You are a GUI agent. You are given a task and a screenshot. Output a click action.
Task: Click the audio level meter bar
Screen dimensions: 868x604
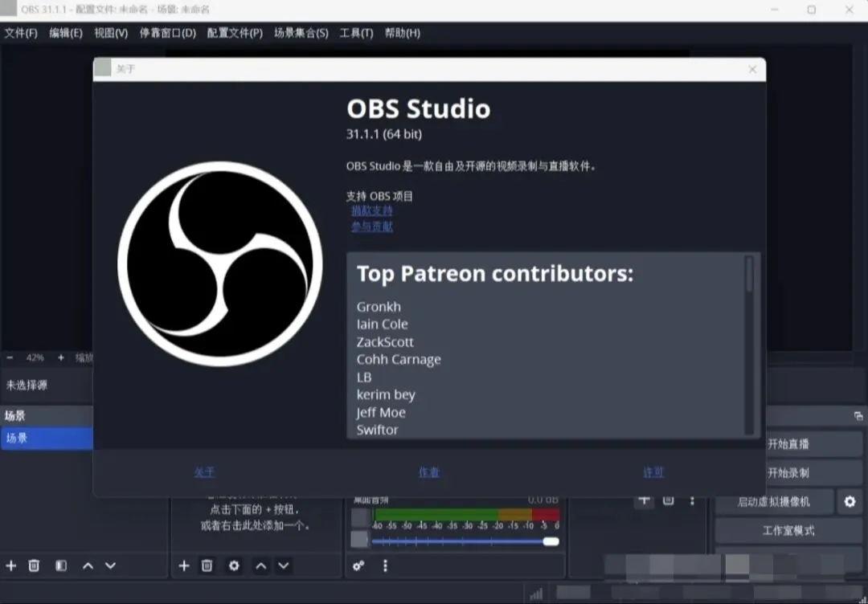[466, 514]
